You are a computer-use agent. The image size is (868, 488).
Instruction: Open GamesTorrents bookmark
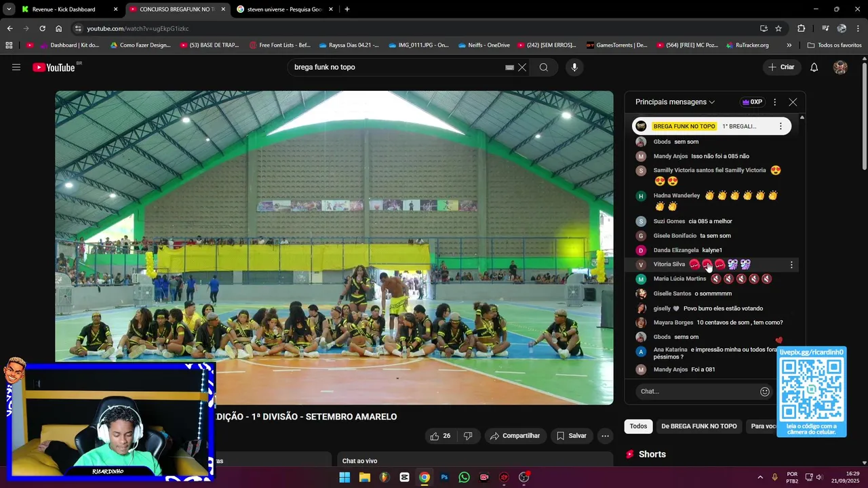click(616, 45)
